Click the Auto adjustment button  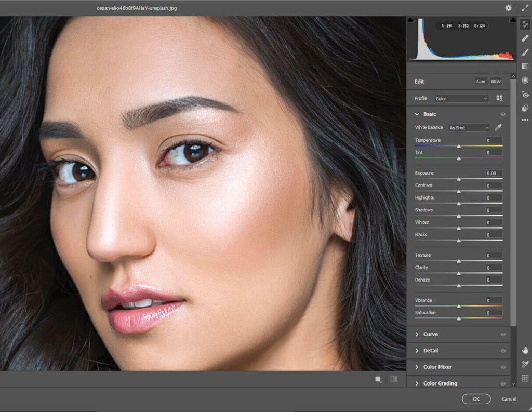point(481,82)
